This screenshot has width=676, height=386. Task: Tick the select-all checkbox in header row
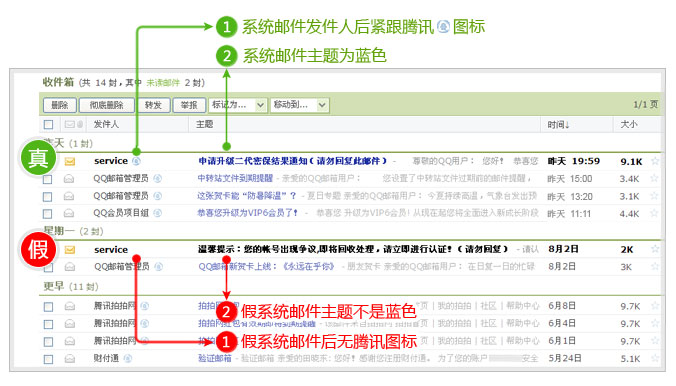pos(48,125)
